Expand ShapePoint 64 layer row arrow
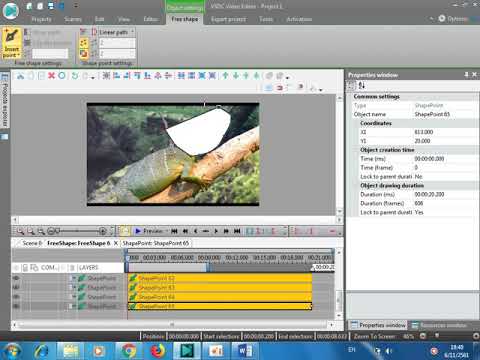 [74, 296]
